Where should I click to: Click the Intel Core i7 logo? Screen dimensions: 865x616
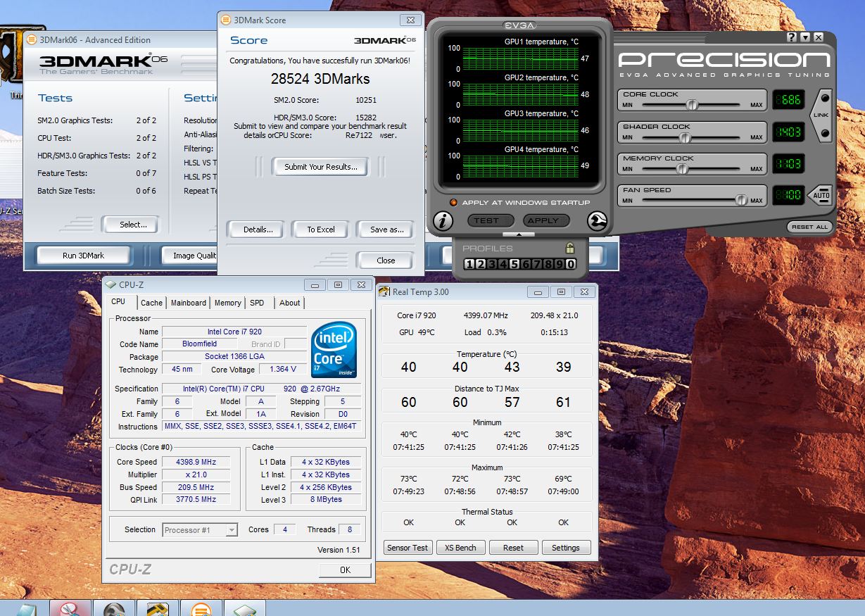[335, 350]
